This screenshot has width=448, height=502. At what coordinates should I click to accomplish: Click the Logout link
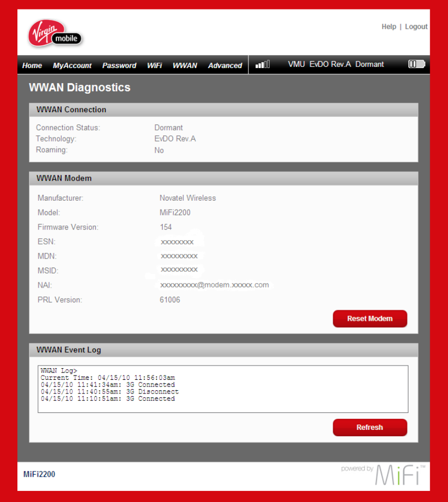tap(416, 26)
